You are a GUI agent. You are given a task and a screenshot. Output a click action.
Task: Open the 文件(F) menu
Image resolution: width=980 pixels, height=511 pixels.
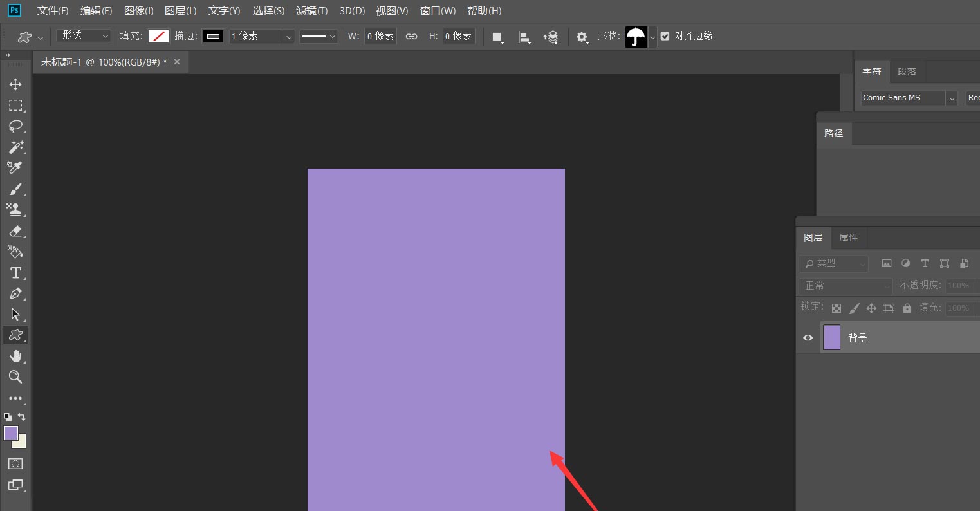[53, 11]
